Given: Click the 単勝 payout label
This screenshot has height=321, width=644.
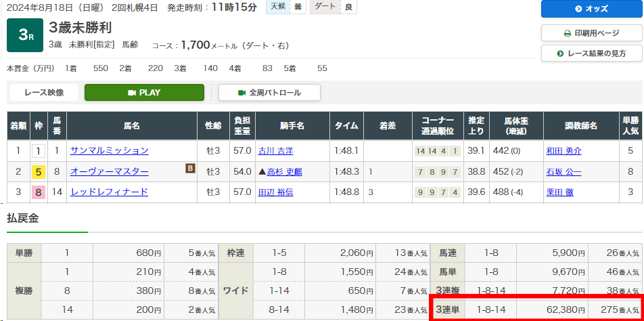Looking at the screenshot, I should click(24, 253).
